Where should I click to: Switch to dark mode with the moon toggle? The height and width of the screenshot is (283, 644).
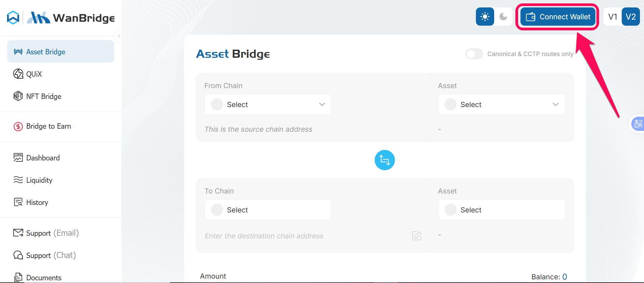[x=503, y=17]
